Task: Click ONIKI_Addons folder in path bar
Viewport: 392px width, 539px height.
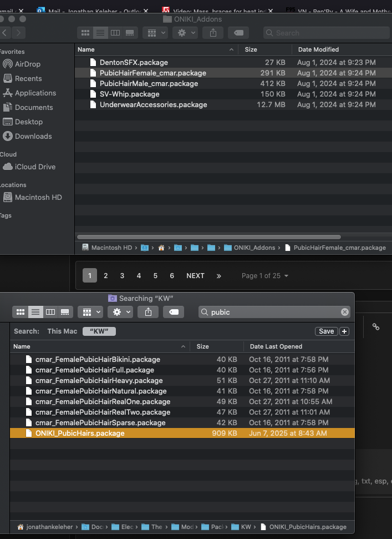Action: (x=250, y=248)
